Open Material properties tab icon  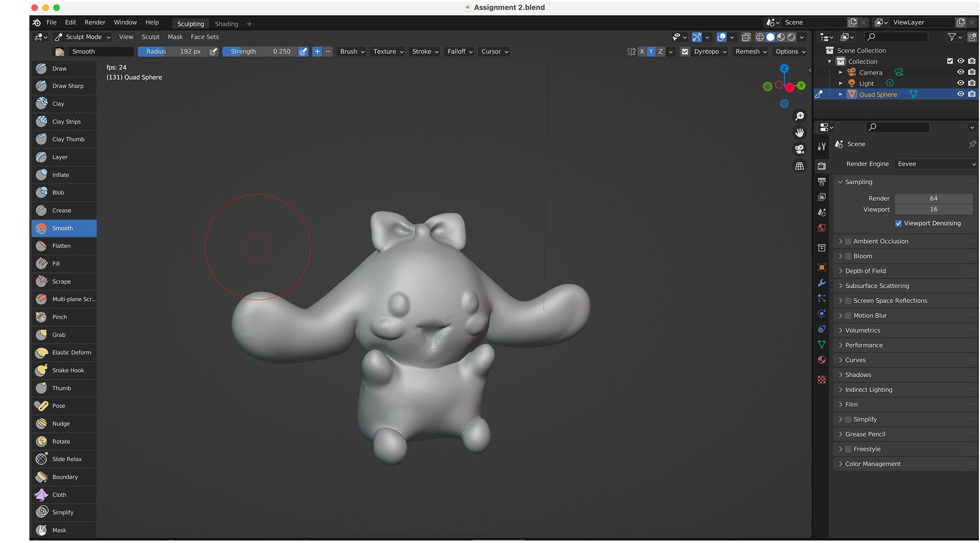tap(821, 360)
